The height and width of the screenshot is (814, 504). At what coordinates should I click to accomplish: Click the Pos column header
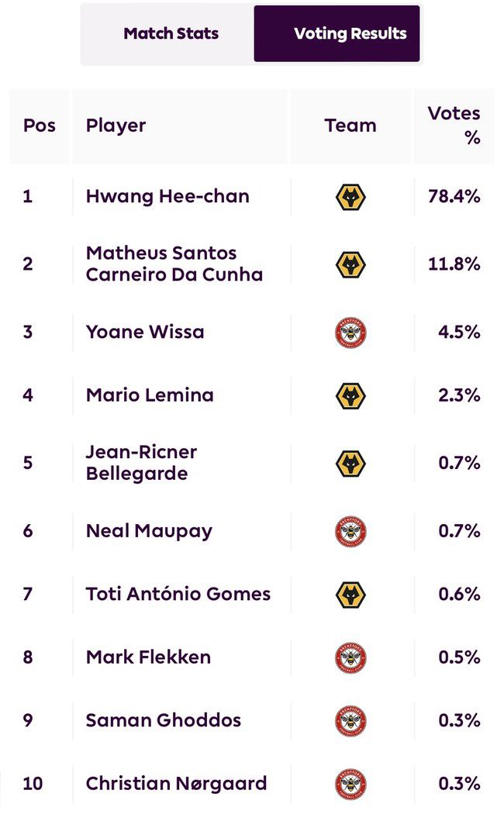click(40, 126)
